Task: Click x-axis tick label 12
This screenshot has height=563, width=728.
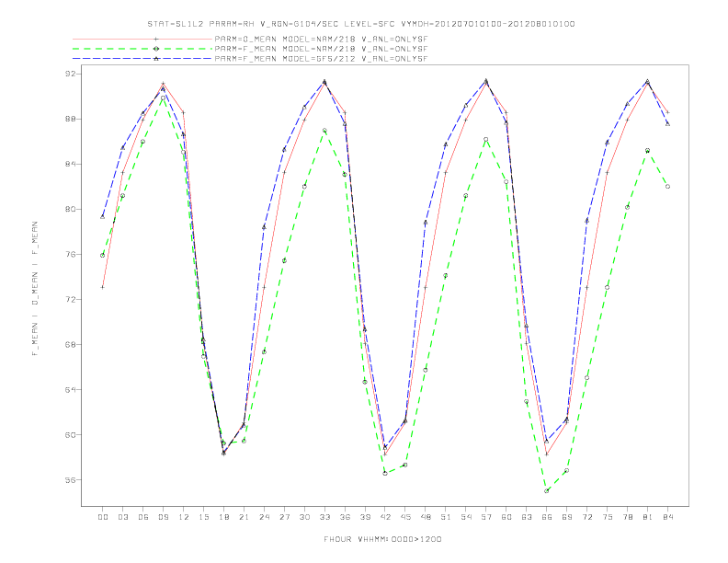Action: point(184,517)
